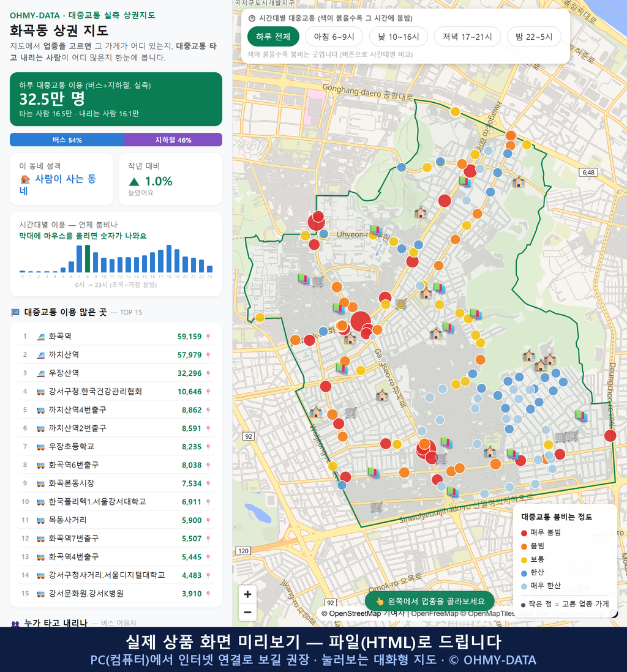Click the pin icon for 한국폴리텍1.서울강서대학교

click(x=208, y=502)
